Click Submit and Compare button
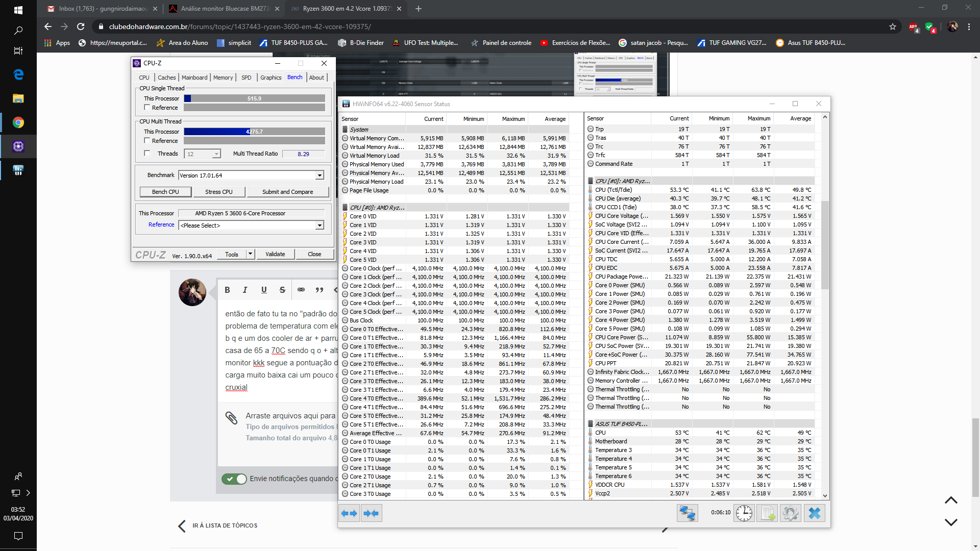 coord(287,192)
